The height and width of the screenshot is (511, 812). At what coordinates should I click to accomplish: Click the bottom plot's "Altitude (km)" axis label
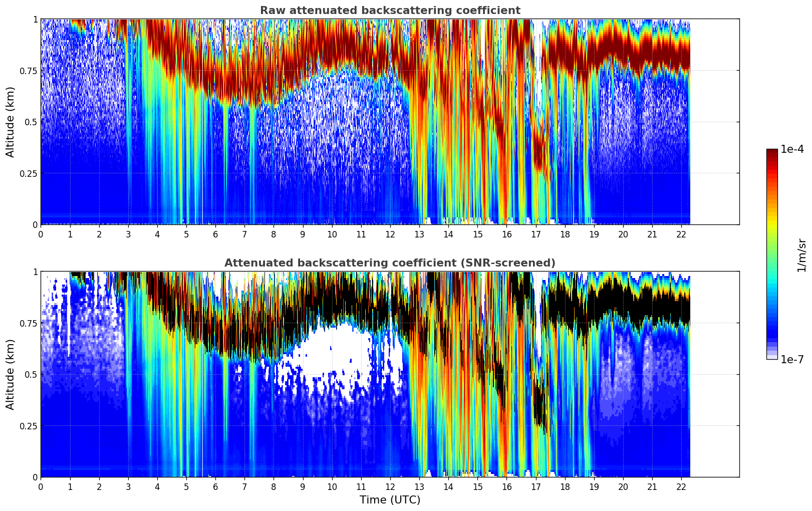pyautogui.click(x=11, y=374)
